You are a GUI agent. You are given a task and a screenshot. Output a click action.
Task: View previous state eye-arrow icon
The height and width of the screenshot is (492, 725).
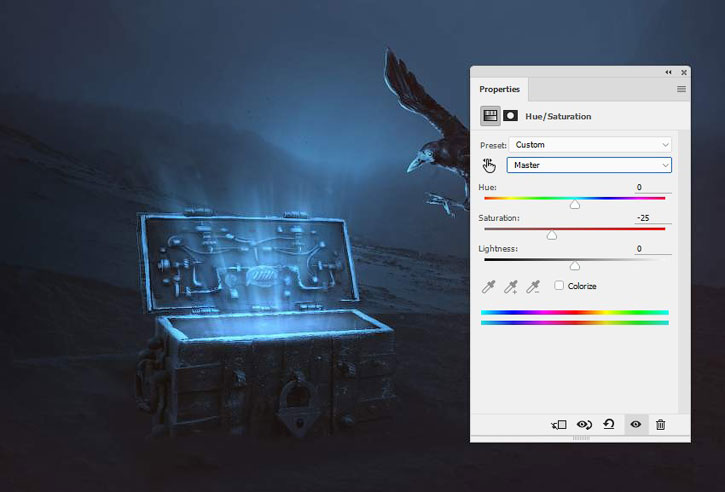click(x=584, y=424)
